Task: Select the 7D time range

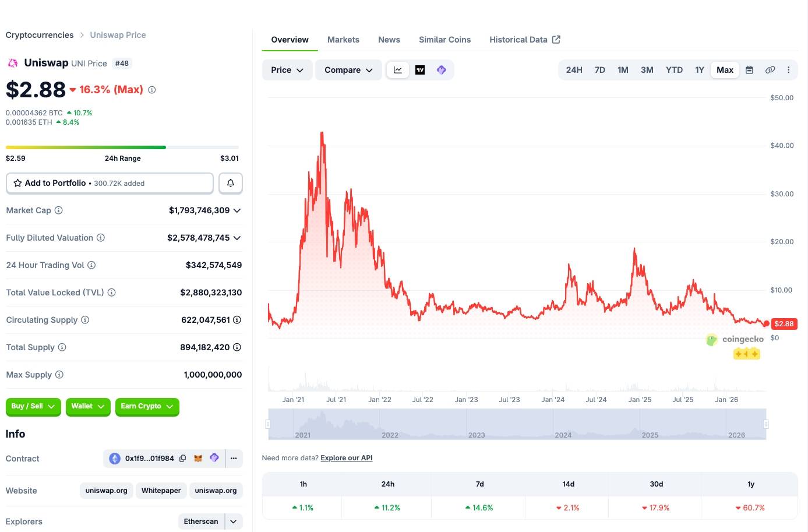Action: click(600, 70)
